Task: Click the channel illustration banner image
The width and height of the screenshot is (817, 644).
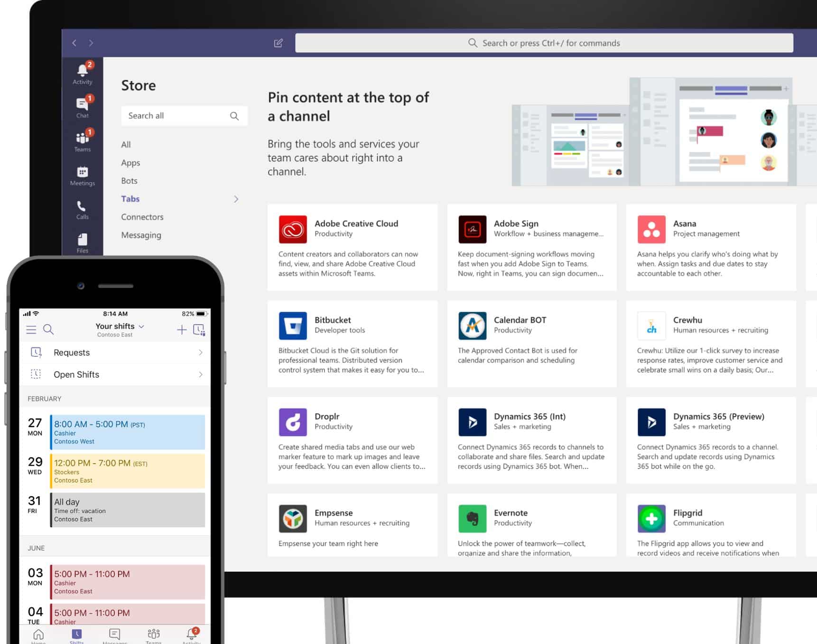Action: (664, 132)
